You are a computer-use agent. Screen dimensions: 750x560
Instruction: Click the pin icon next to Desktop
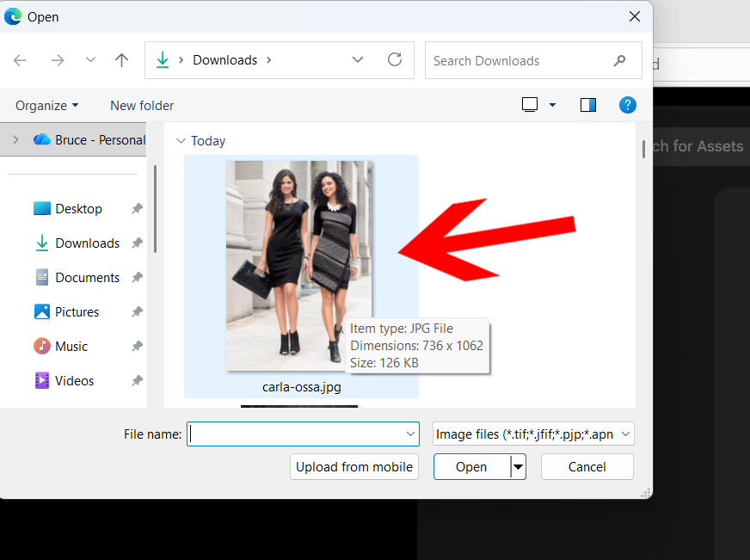(x=138, y=208)
